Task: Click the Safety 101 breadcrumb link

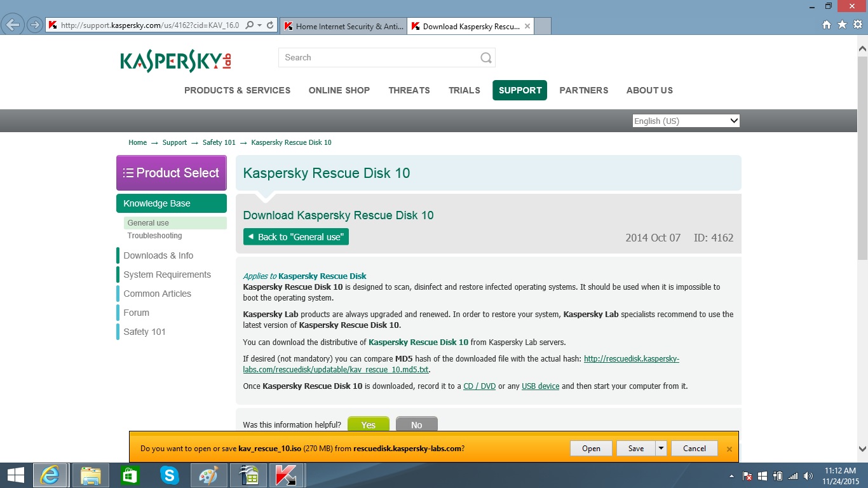Action: click(x=219, y=142)
